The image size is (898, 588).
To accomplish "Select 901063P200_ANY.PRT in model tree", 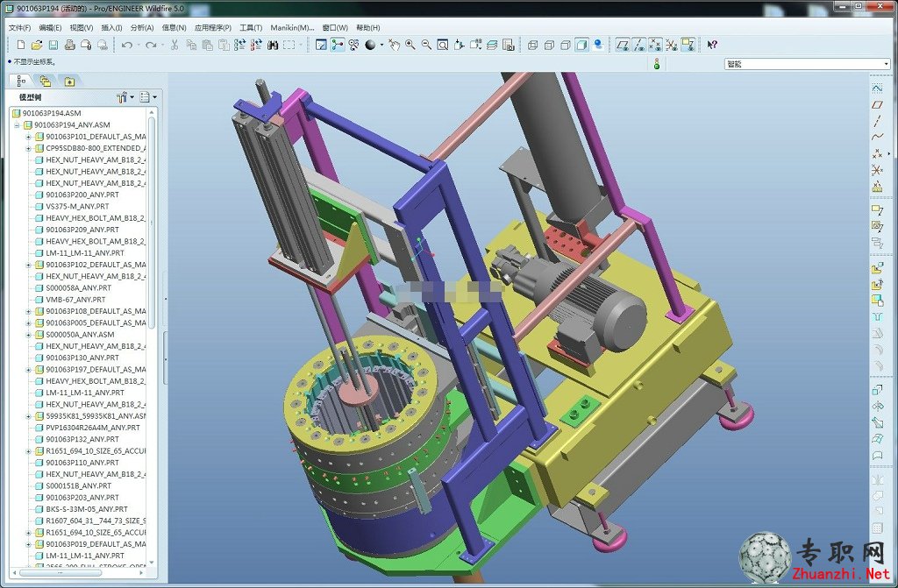I will 82,195.
